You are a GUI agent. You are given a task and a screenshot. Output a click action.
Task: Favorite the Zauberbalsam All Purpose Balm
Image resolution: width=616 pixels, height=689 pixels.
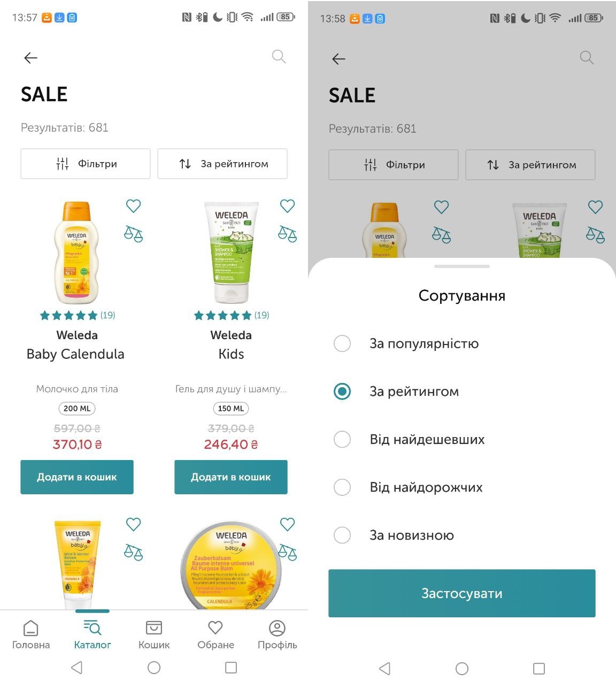[x=287, y=524]
